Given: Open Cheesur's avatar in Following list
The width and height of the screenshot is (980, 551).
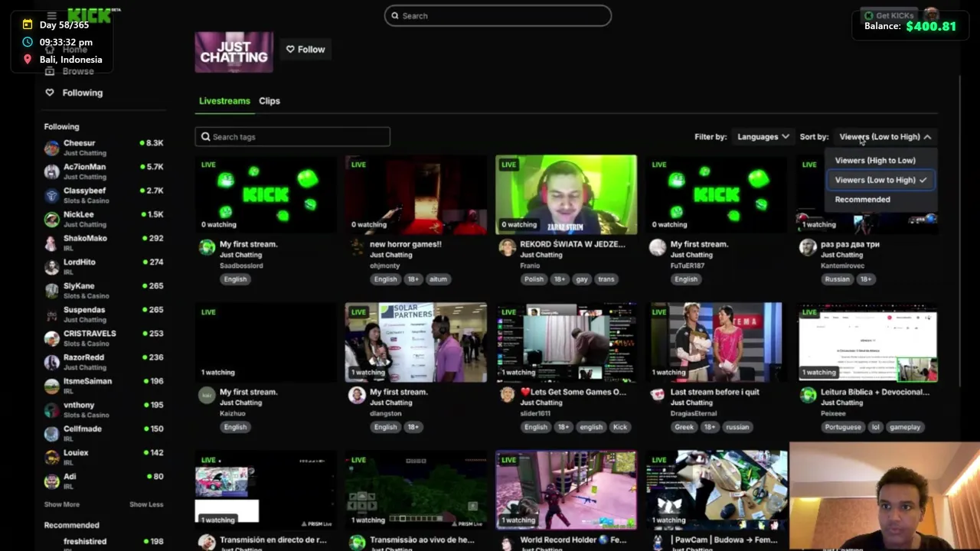Looking at the screenshot, I should (51, 148).
